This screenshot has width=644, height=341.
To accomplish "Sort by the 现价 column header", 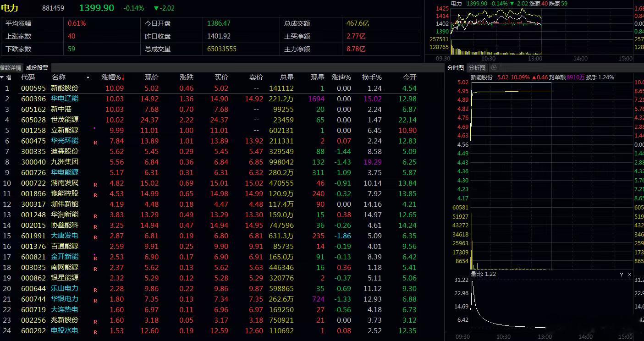I will [152, 77].
